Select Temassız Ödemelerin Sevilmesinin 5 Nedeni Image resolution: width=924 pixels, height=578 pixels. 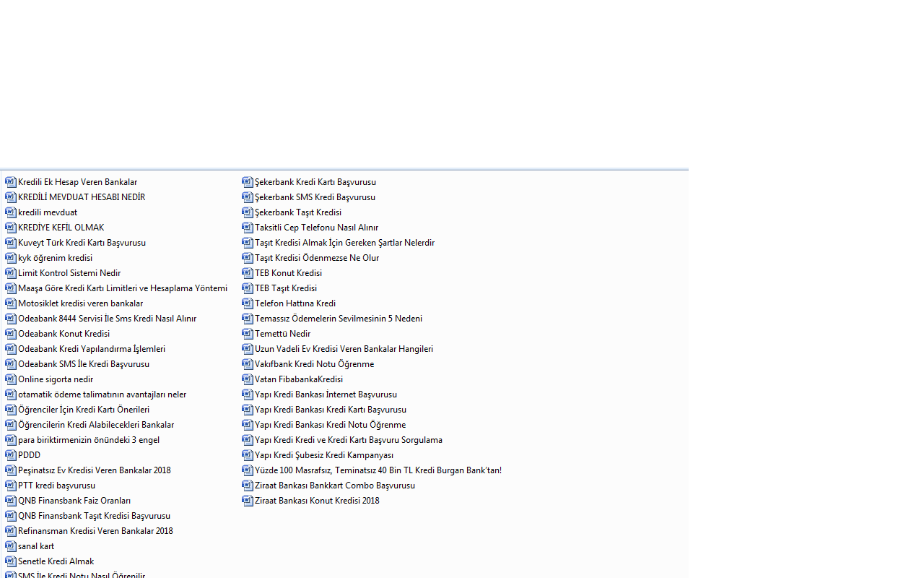pyautogui.click(x=339, y=319)
